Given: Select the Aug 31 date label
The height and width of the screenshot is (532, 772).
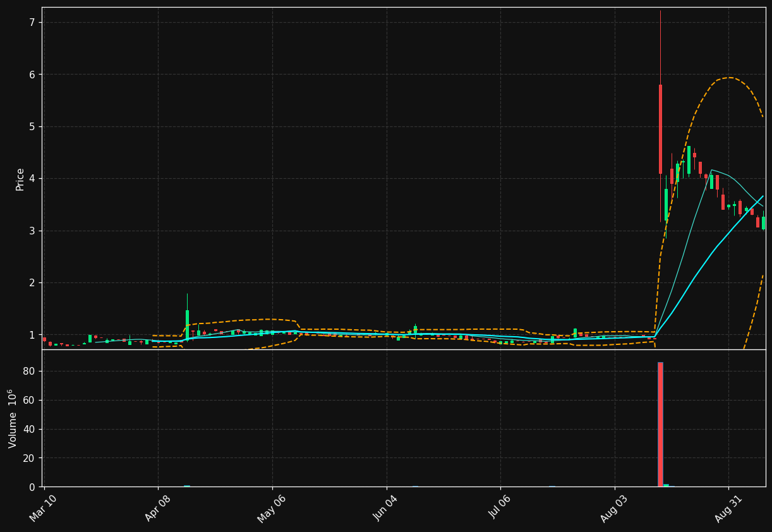Looking at the screenshot, I should [728, 509].
